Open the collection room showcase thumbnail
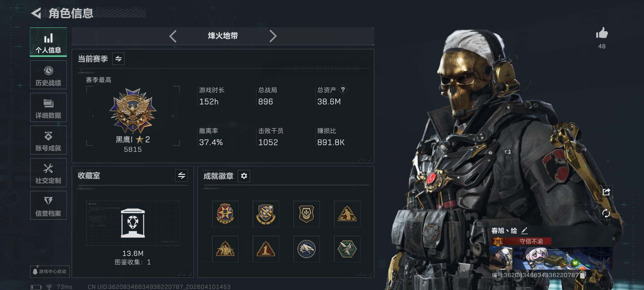 (x=133, y=223)
